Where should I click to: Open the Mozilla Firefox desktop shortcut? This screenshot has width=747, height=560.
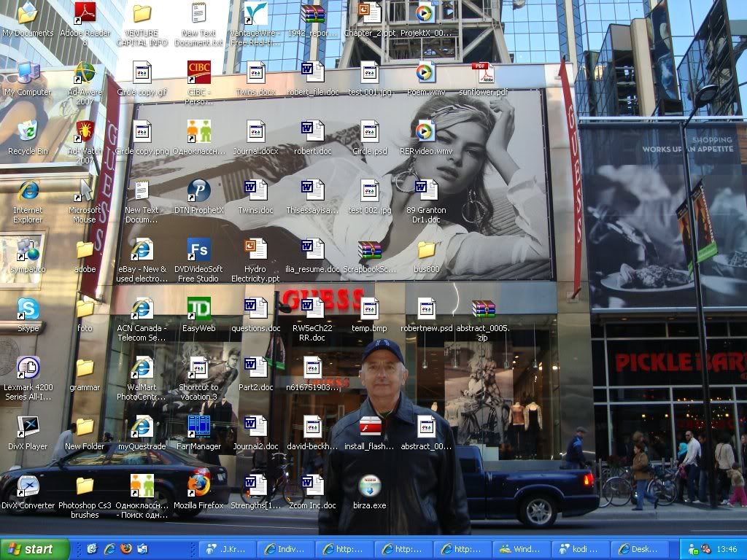198,486
